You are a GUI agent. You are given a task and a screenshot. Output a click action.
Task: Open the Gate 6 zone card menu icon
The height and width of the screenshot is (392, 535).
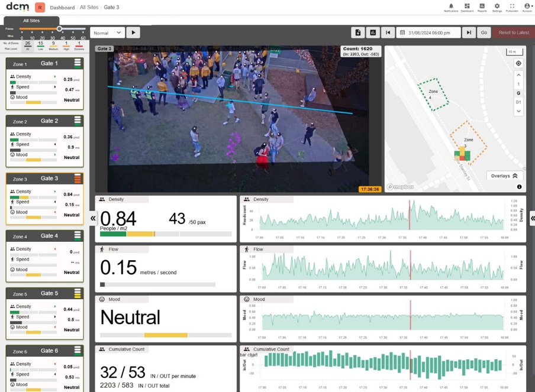(x=78, y=351)
